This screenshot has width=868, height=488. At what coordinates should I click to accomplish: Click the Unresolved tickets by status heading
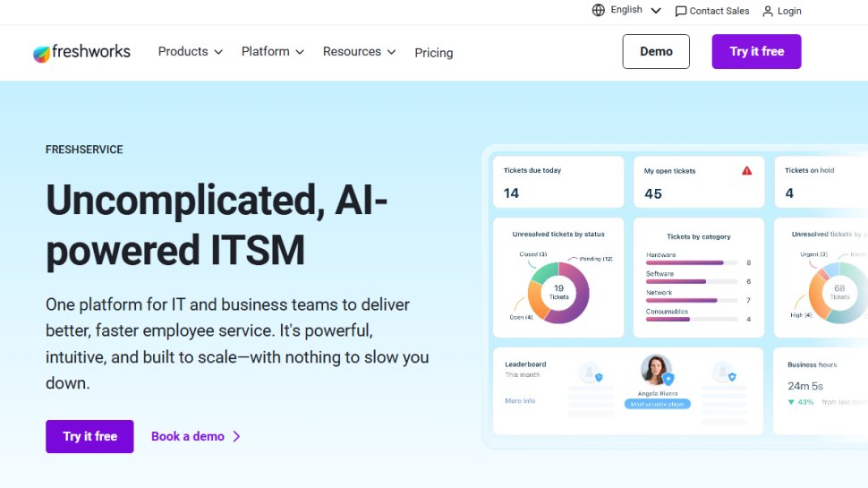coord(558,235)
